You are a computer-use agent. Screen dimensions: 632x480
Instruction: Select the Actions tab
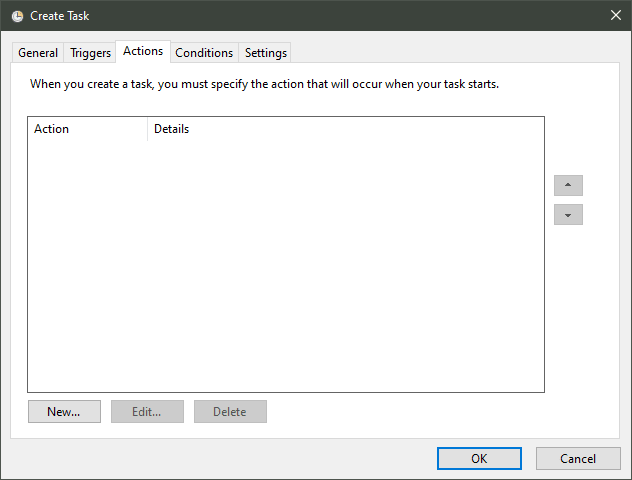click(143, 51)
